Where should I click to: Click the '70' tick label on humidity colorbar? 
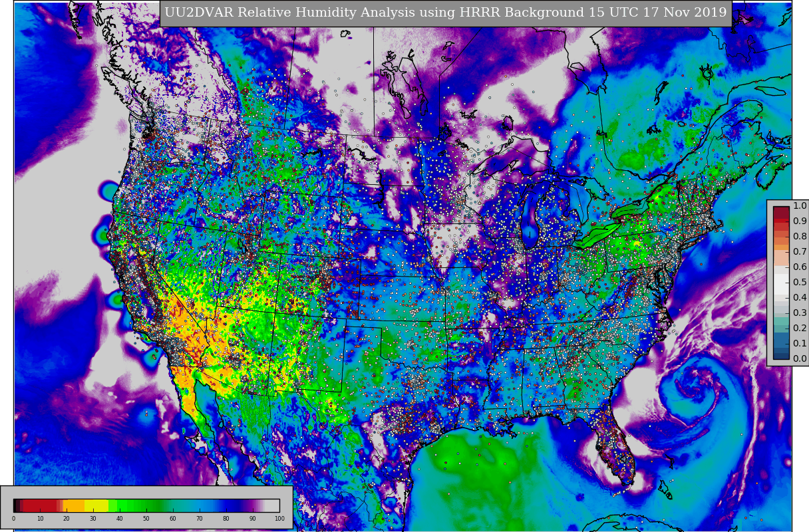(200, 519)
